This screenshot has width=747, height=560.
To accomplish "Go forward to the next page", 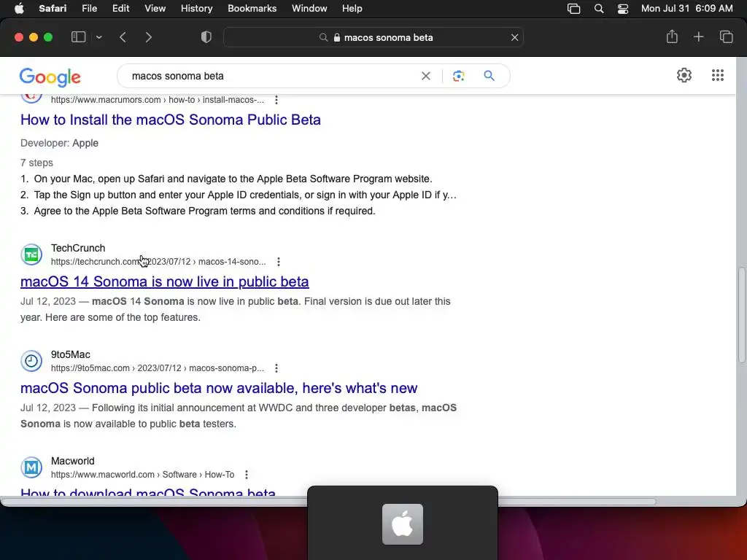I will pos(149,37).
